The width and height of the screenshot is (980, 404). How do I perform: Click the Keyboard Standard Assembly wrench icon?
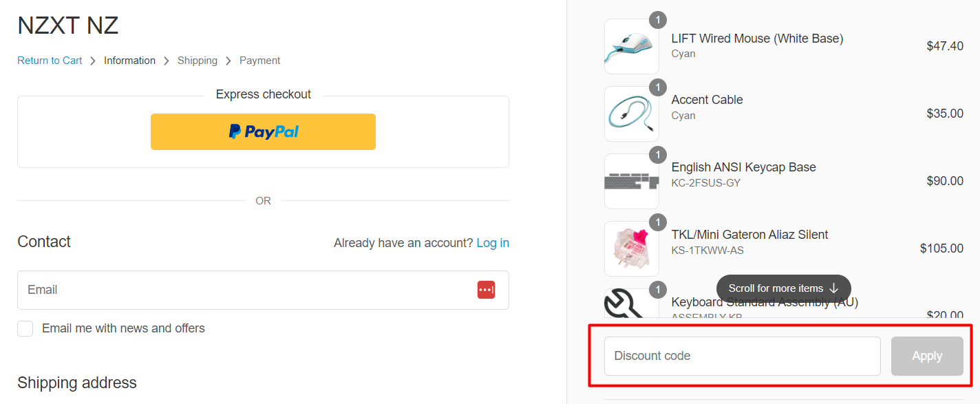[x=626, y=304]
